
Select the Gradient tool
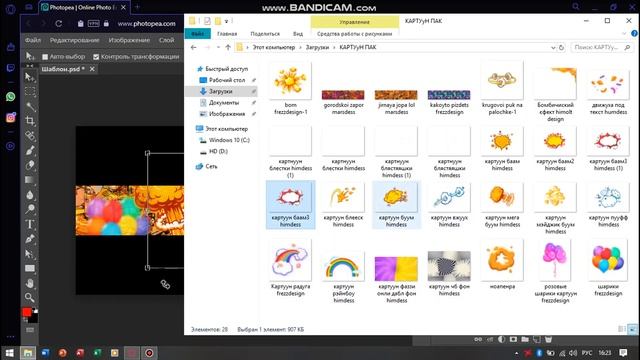[30, 180]
